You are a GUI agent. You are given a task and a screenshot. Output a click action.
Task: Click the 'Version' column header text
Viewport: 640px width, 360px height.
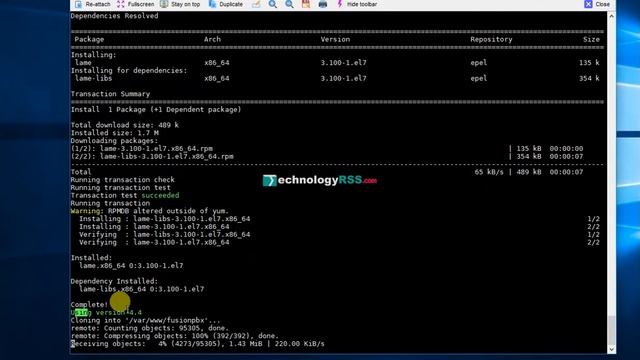[x=335, y=39]
